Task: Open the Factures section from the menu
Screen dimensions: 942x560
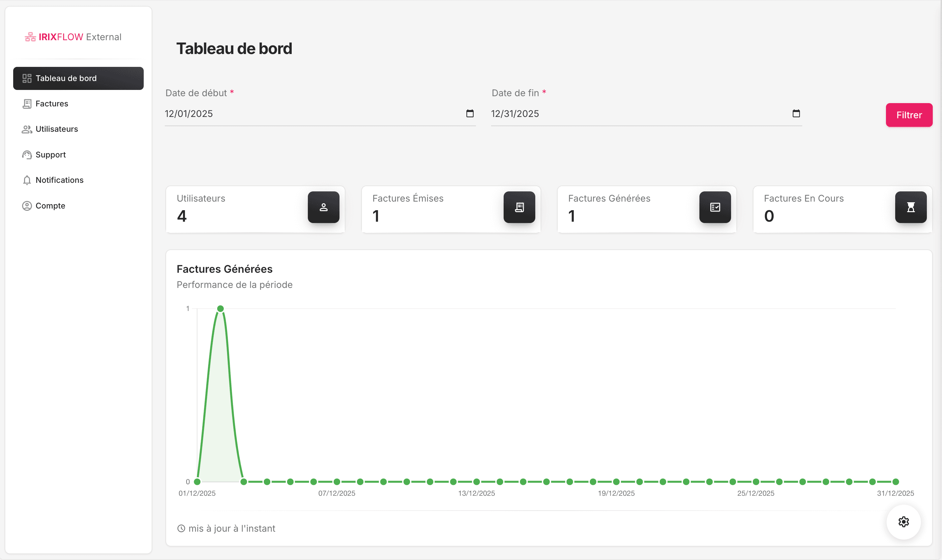Action: pos(51,103)
